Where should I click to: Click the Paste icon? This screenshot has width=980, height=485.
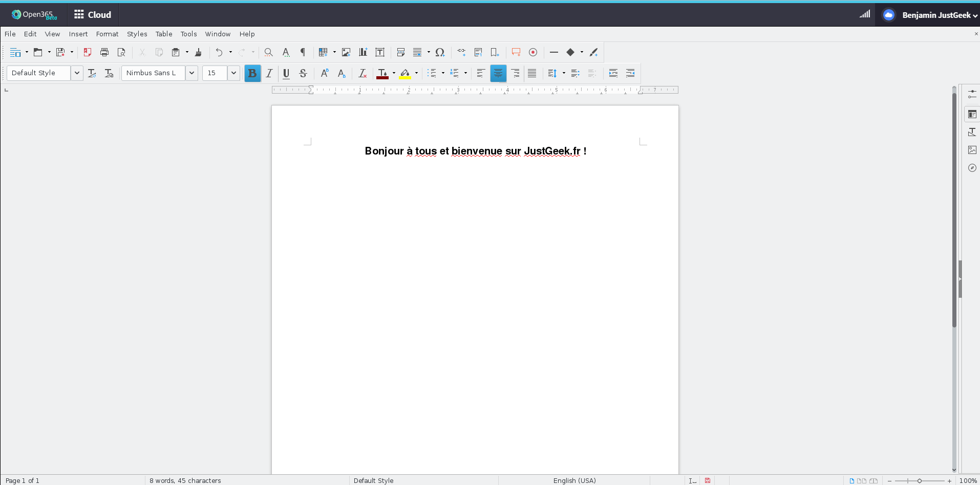[x=176, y=52]
